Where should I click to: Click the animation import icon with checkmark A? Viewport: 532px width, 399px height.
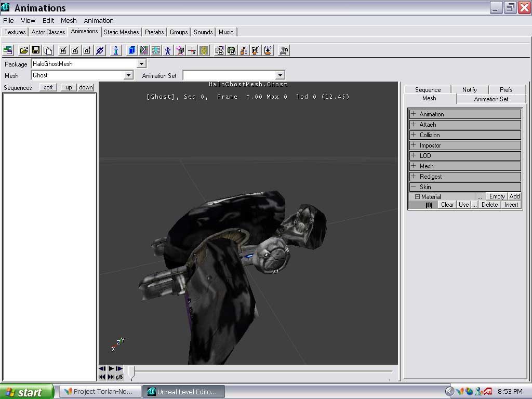click(x=75, y=50)
